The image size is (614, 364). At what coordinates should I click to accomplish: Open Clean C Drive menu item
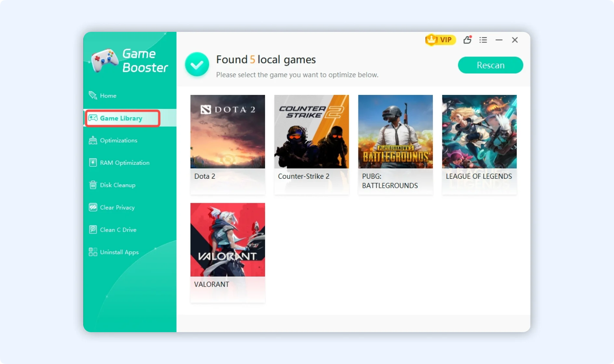pyautogui.click(x=130, y=230)
